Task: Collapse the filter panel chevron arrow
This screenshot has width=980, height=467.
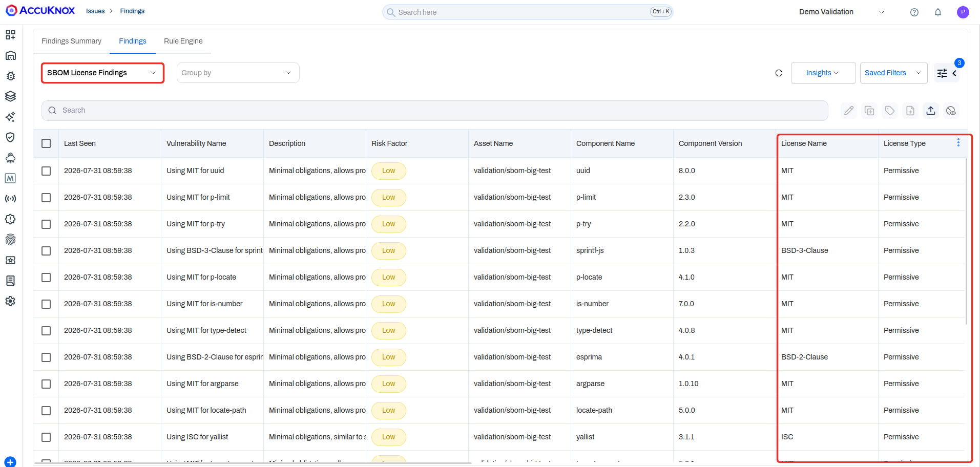Action: (x=954, y=73)
